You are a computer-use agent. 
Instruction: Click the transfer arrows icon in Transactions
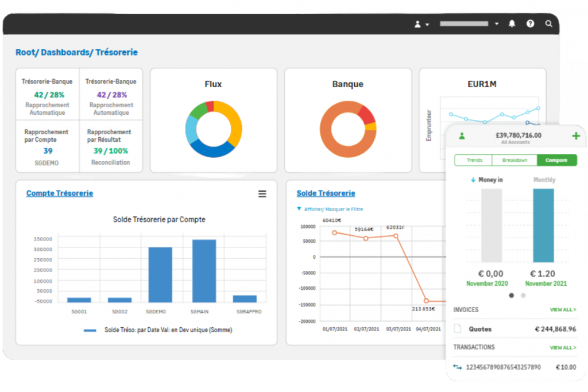(458, 367)
